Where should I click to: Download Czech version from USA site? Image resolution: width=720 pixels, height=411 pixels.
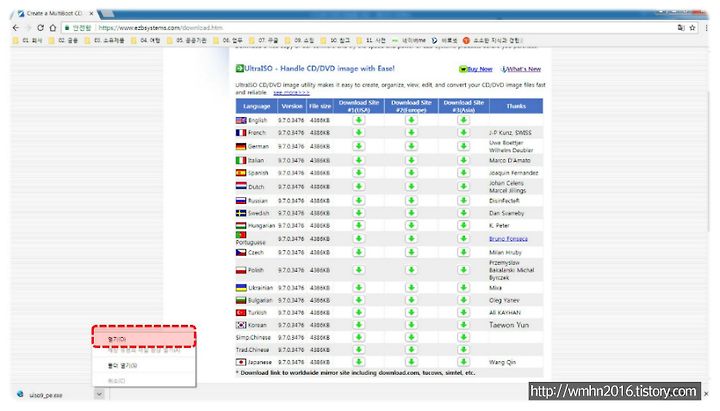pos(359,252)
